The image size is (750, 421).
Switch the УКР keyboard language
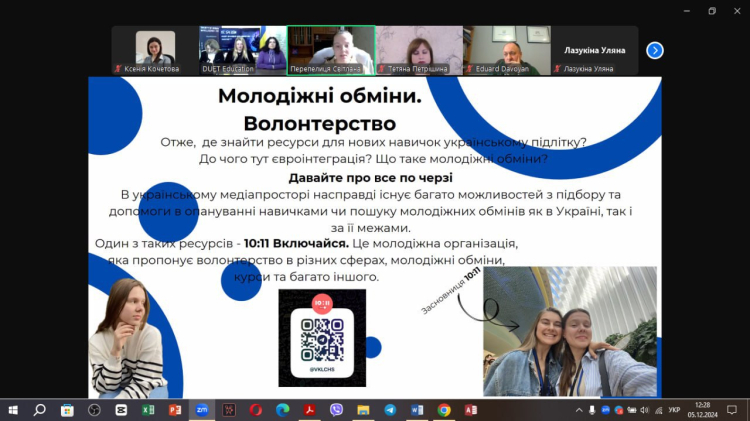point(674,409)
